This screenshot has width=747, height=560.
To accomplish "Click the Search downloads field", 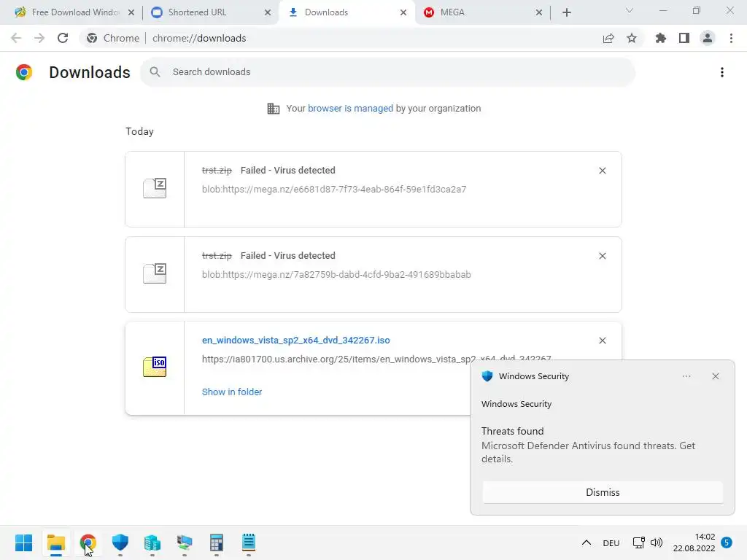I will (388, 72).
